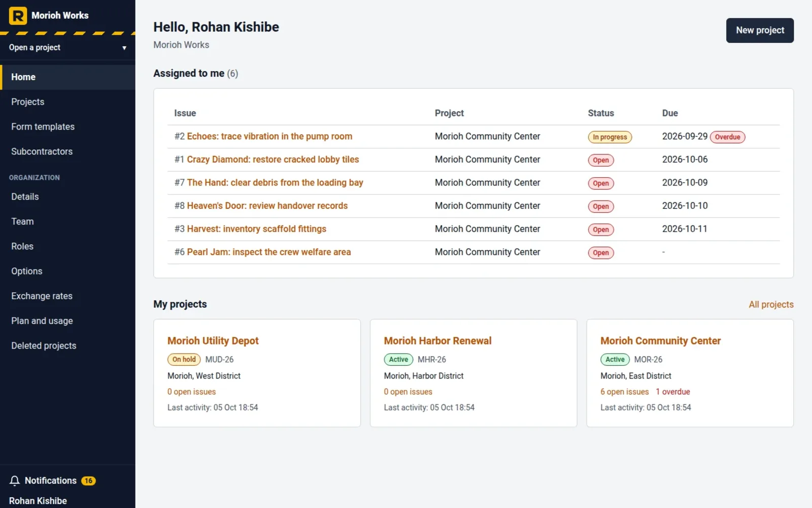The height and width of the screenshot is (508, 812).
Task: Open issue The Hand: clear debris
Action: tap(275, 182)
